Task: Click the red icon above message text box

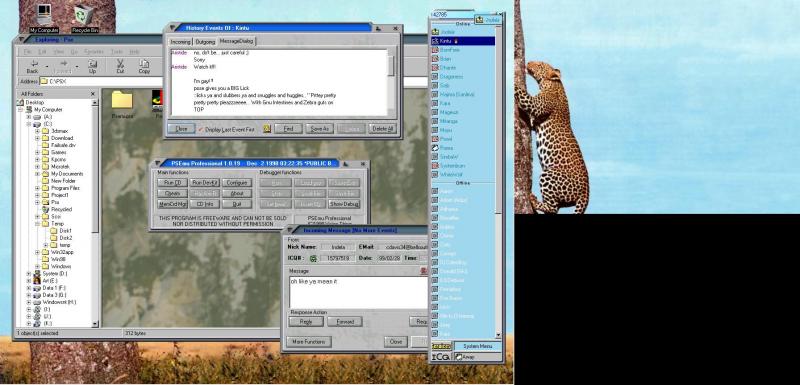Action: point(423,271)
